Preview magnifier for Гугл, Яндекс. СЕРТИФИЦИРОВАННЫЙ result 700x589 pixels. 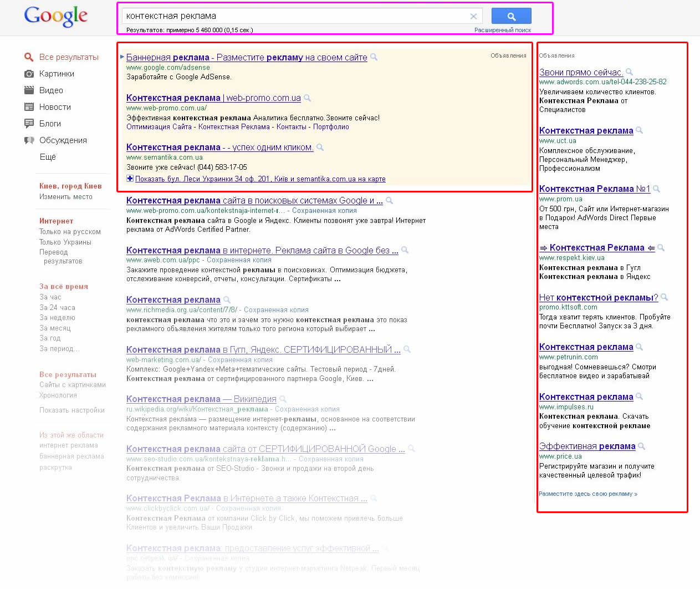(407, 350)
